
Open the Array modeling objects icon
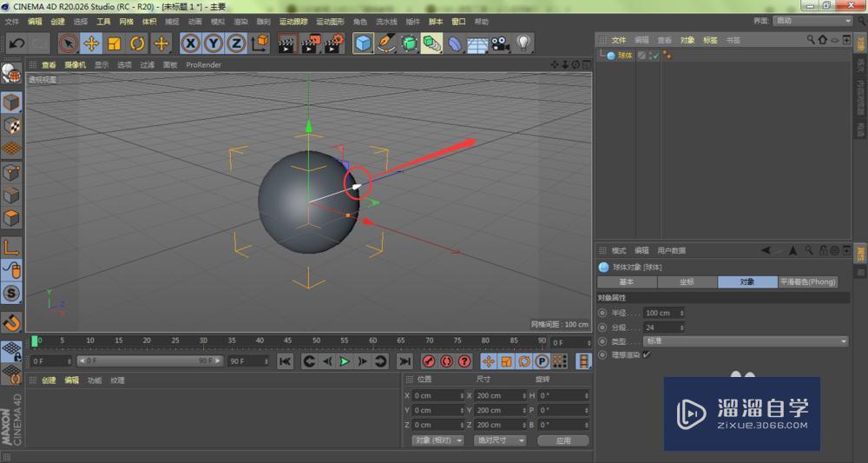(x=431, y=43)
